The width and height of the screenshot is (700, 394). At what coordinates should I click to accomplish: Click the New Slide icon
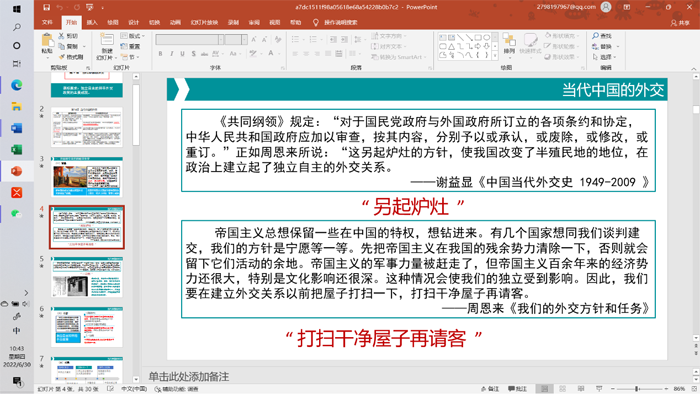point(107,40)
